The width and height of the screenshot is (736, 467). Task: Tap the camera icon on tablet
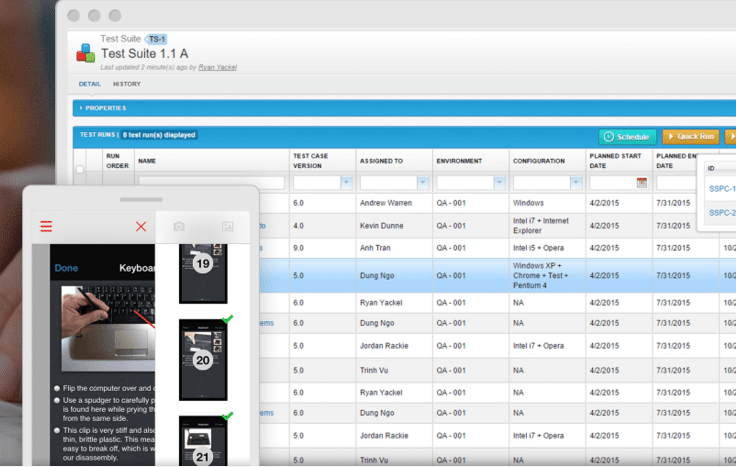point(179,227)
